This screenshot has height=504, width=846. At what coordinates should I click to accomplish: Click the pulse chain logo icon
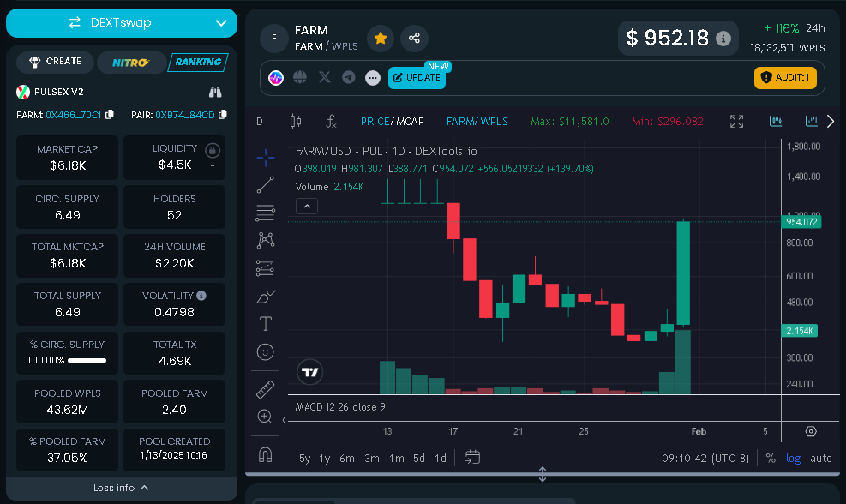tap(276, 78)
